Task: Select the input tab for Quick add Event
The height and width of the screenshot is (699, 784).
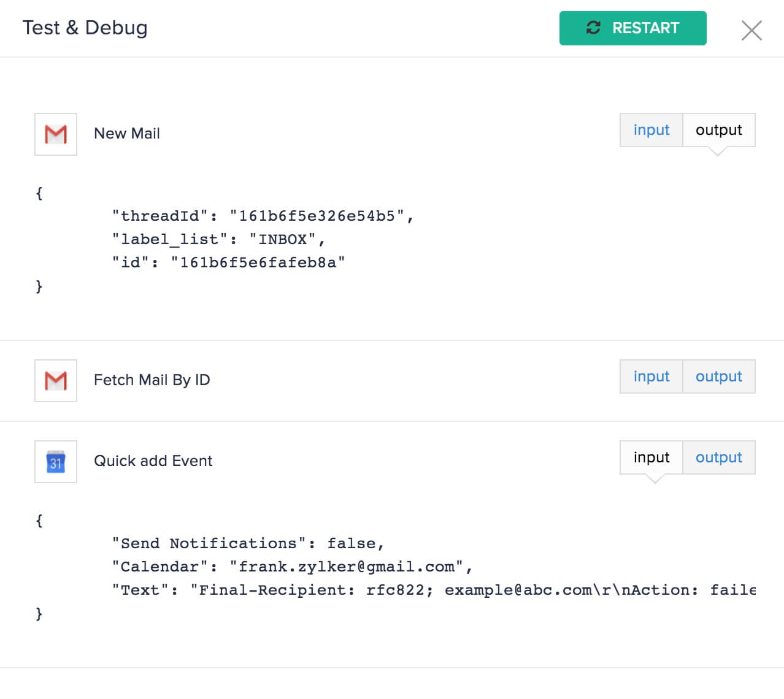Action: [651, 457]
